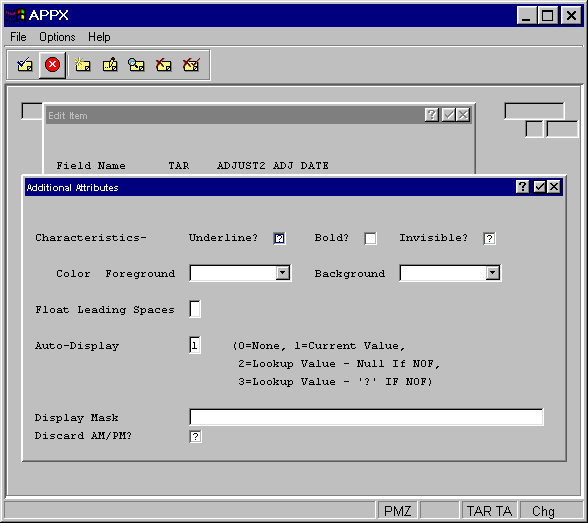
Task: Click the PMZ status bar entry
Action: [398, 511]
